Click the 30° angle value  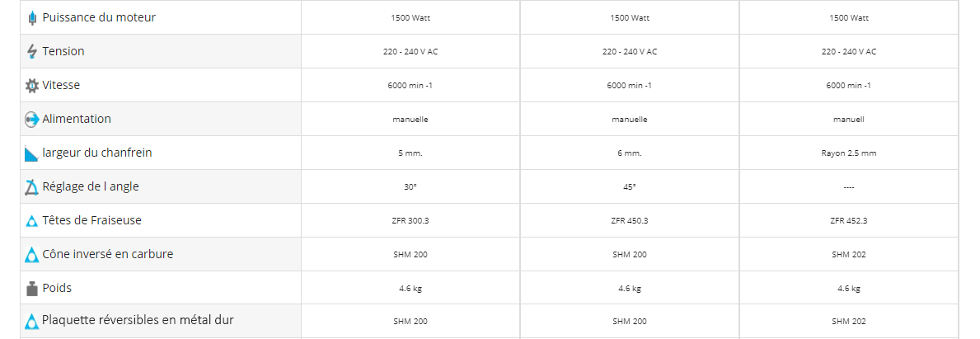(x=410, y=187)
